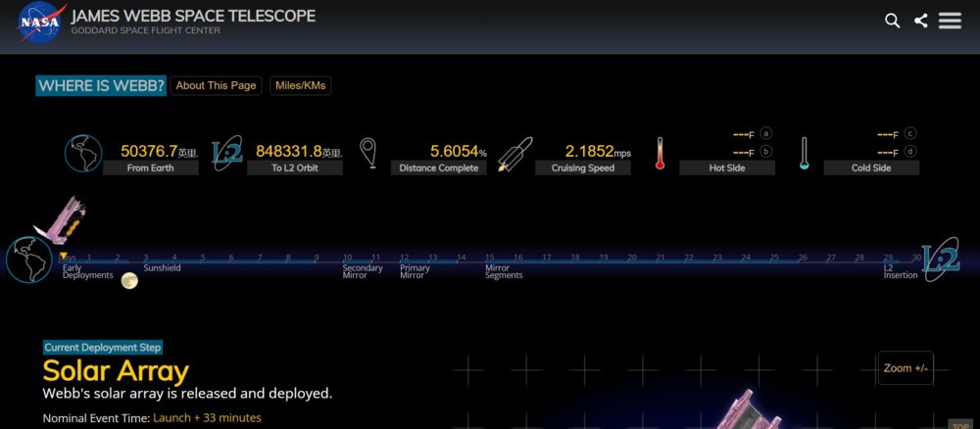Click the red thermometer Hot Side icon
Image resolution: width=980 pixels, height=429 pixels.
click(660, 154)
